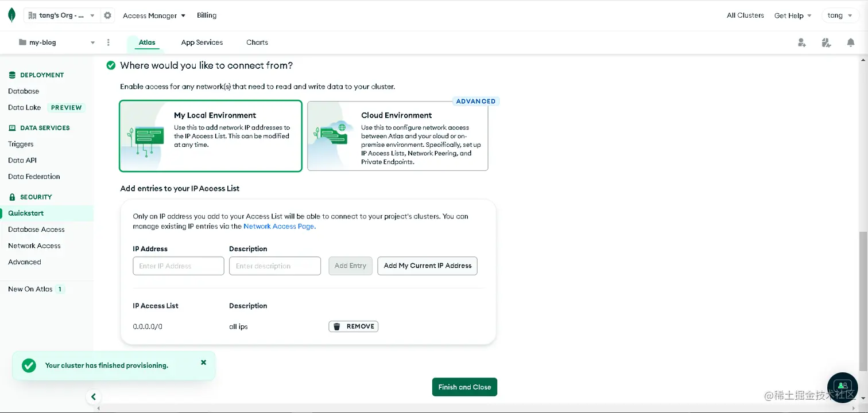Click the ADVANCED badge on Cloud Environment

(x=476, y=101)
